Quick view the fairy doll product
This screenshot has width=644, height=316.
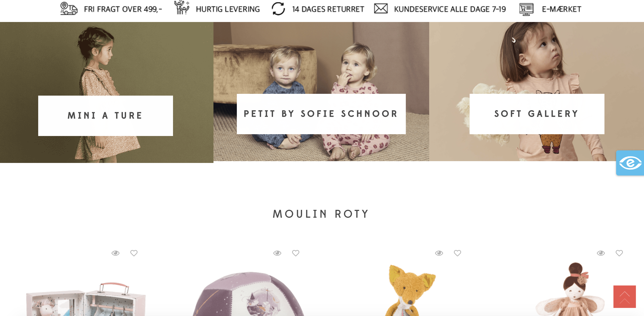point(601,253)
